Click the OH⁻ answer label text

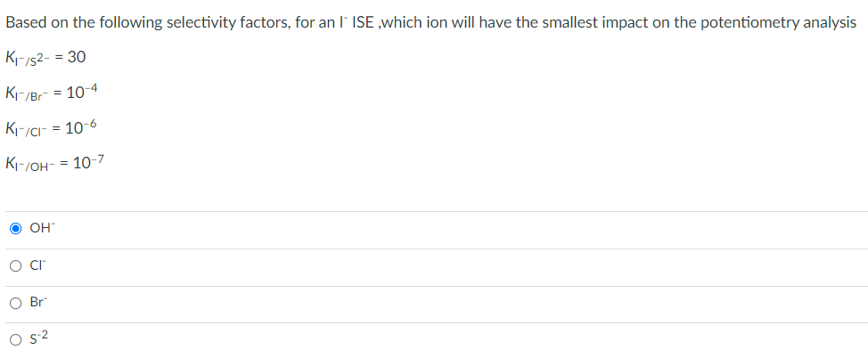(40, 228)
